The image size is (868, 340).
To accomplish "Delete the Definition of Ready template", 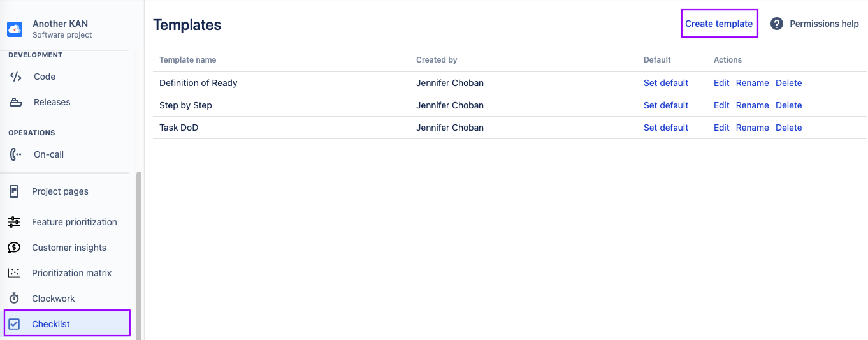I will (788, 83).
